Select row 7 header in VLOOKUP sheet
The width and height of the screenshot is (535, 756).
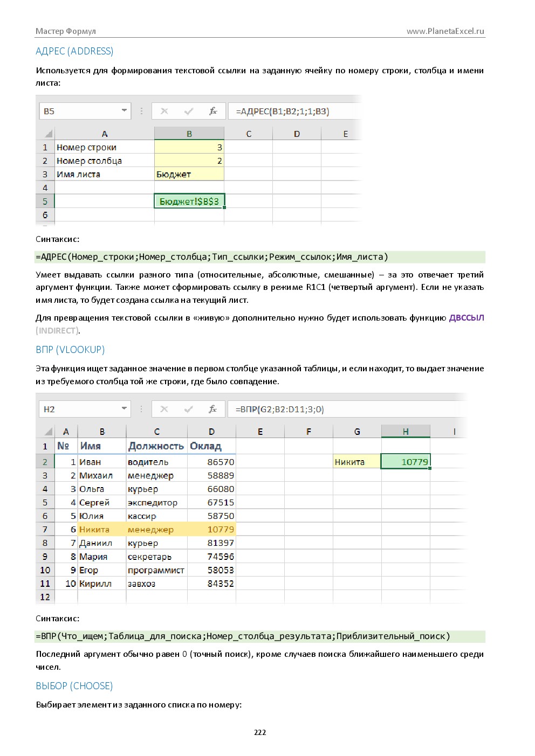click(45, 529)
